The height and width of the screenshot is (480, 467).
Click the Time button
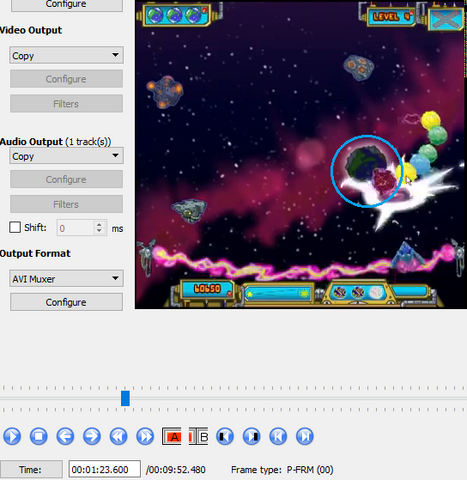31,470
